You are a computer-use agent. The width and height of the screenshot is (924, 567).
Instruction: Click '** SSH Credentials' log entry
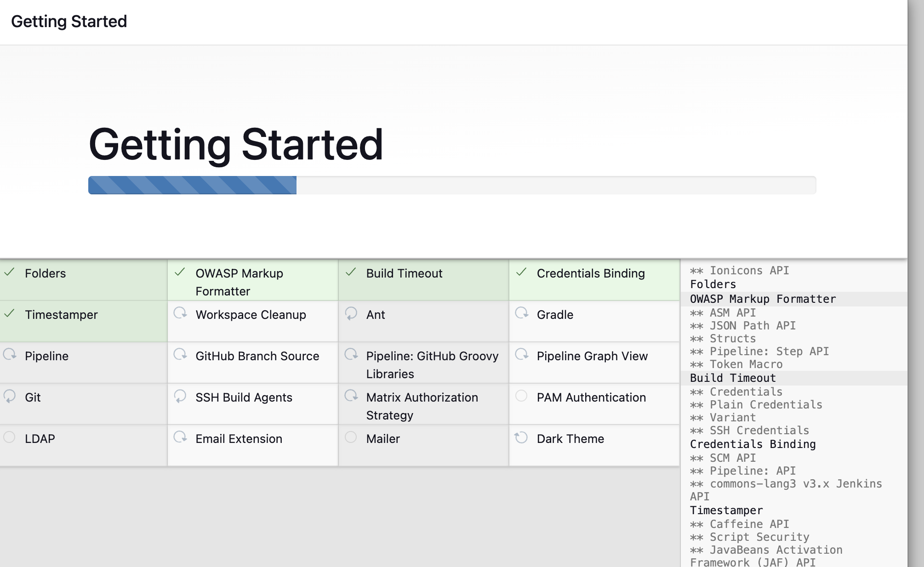(749, 431)
